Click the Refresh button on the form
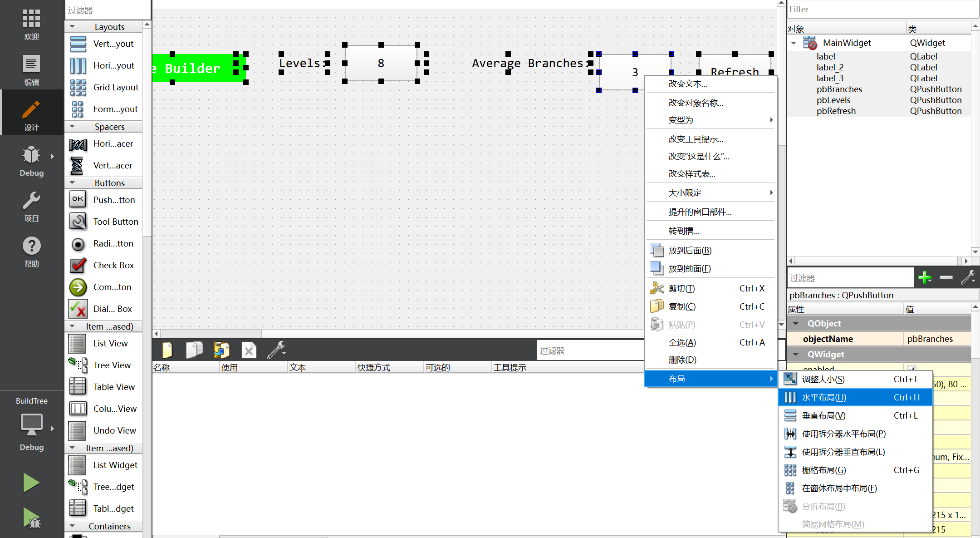This screenshot has width=980, height=538. click(735, 66)
